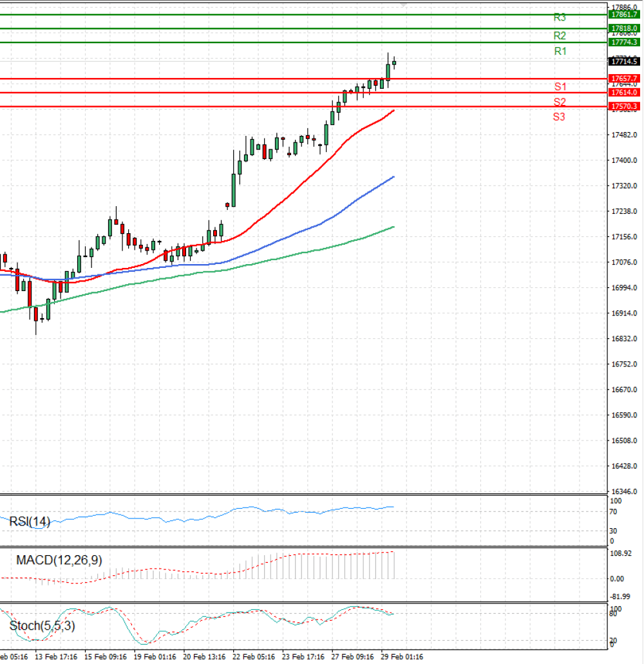Click the 27 Feb 09:16 date label
The image size is (644, 664).
(353, 657)
